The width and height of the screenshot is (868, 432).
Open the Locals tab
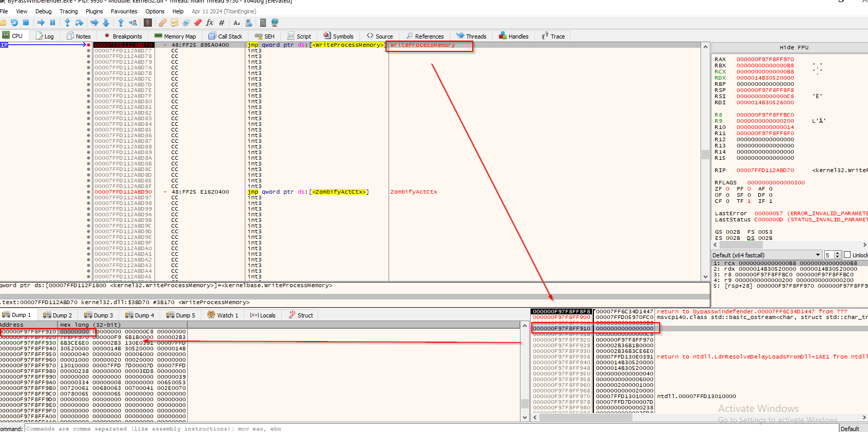[263, 315]
